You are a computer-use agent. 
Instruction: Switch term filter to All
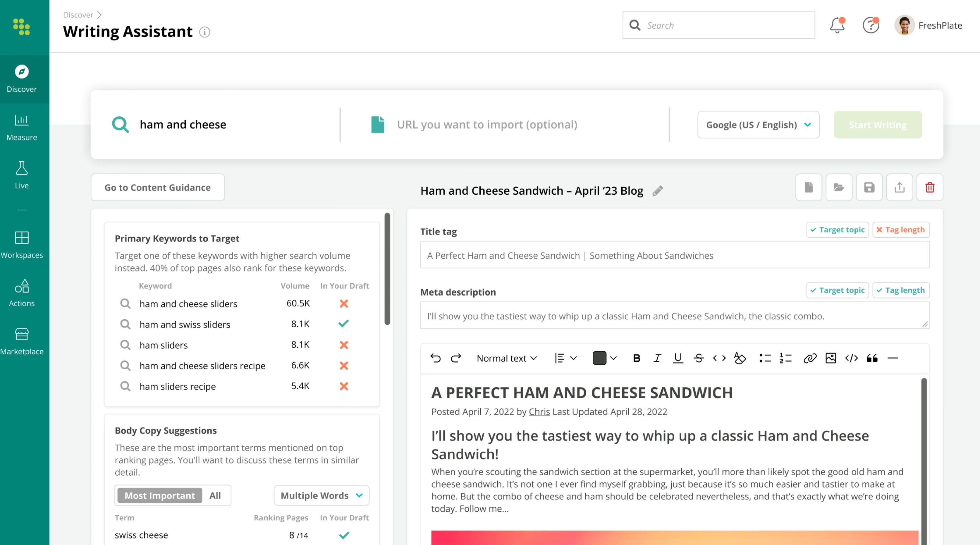coord(215,496)
